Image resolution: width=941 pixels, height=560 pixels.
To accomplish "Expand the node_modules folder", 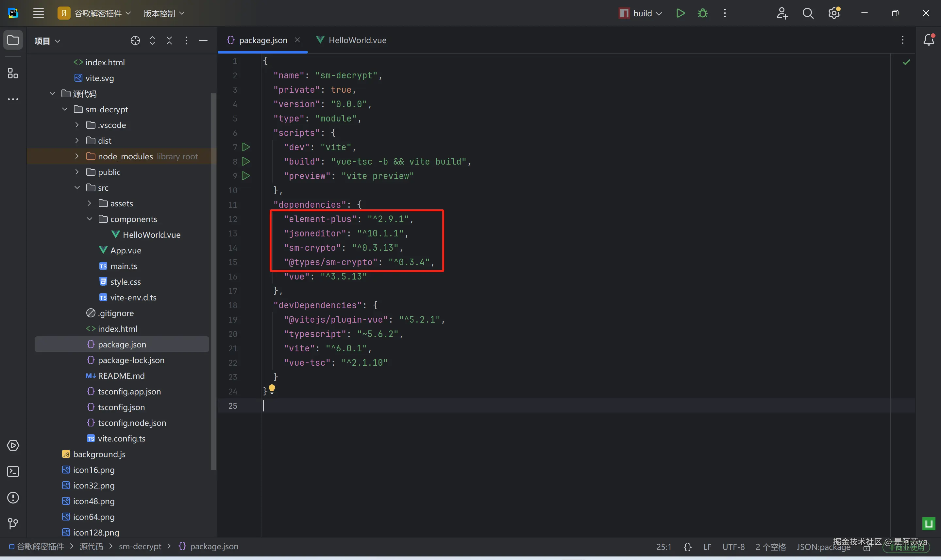I will (x=77, y=156).
